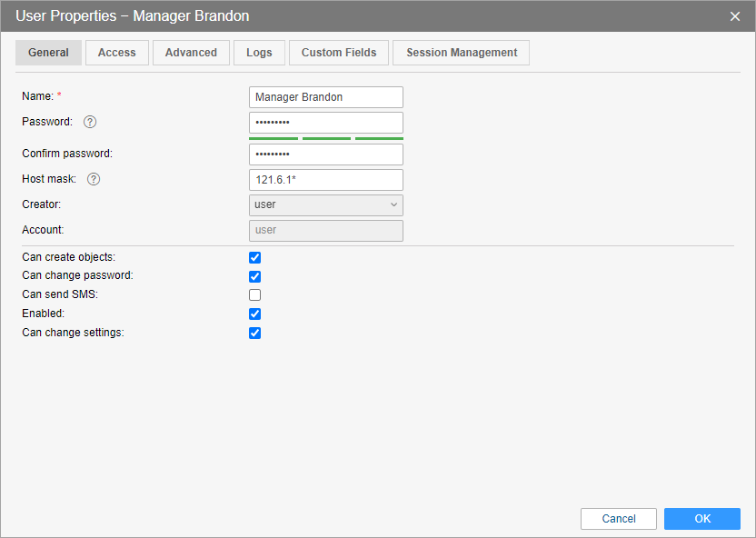The width and height of the screenshot is (756, 538).
Task: Open the Session Management tab
Action: [462, 53]
